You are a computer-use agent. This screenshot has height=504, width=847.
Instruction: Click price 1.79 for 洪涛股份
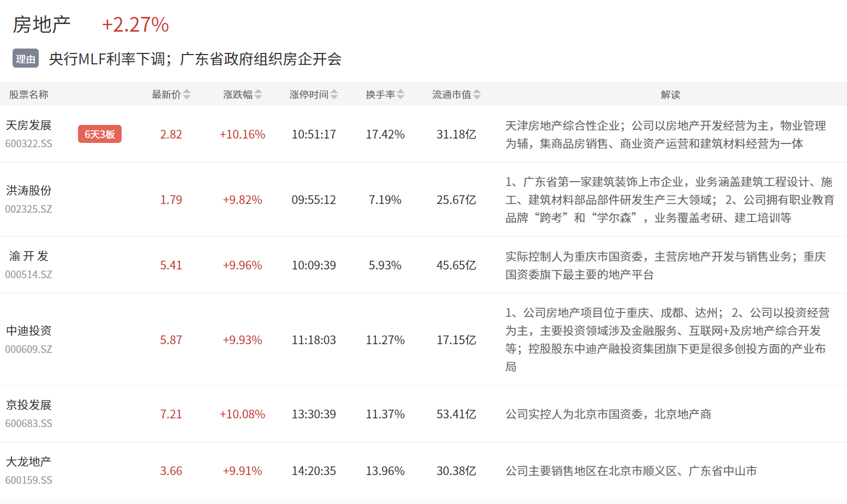(171, 200)
